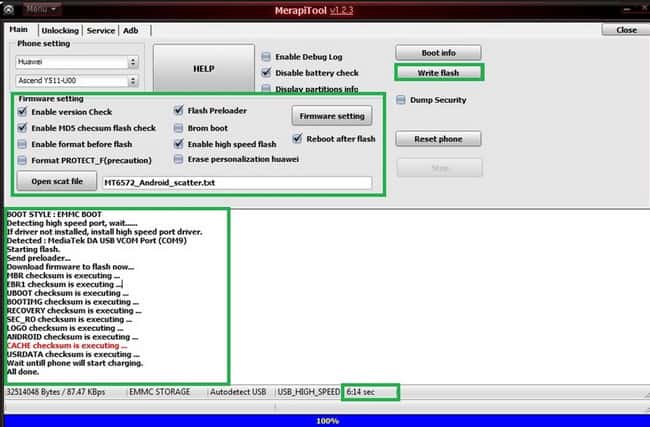
Task: Uncheck Reboot after flash option
Action: click(297, 139)
